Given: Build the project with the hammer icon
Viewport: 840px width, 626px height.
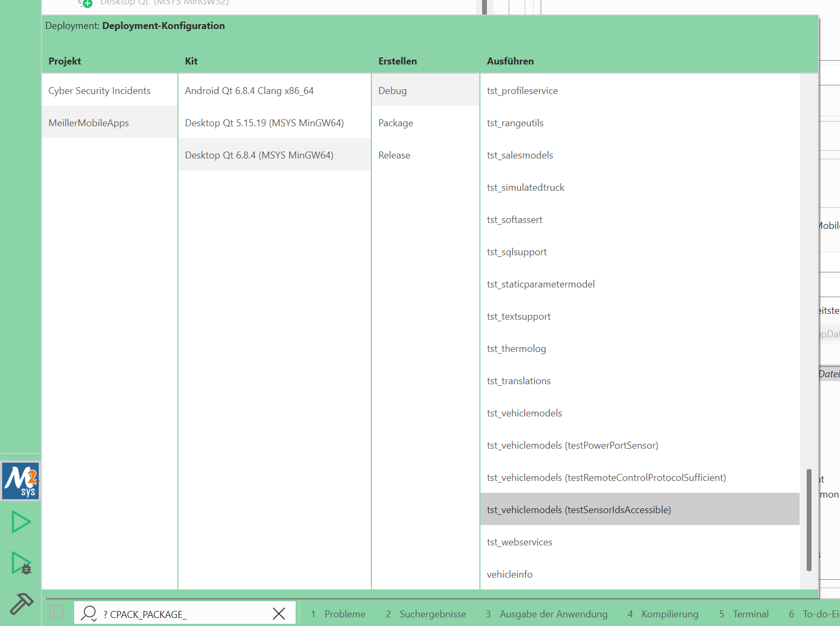Looking at the screenshot, I should [x=21, y=603].
